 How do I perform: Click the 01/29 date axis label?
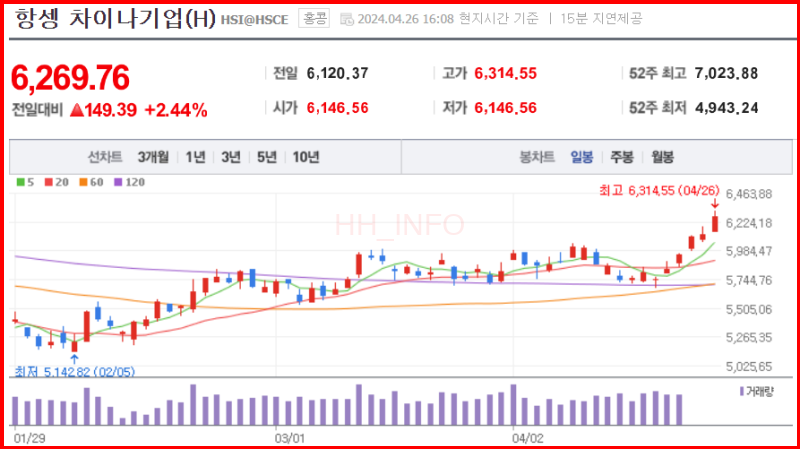[29, 438]
